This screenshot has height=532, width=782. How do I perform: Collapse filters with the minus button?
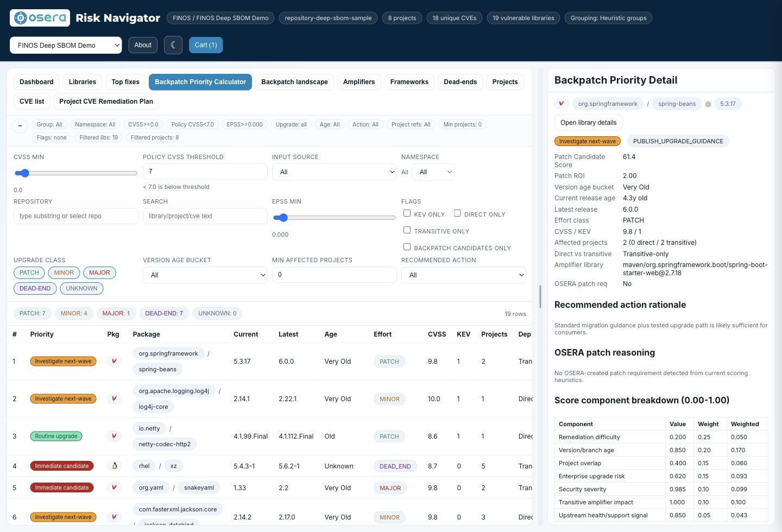pyautogui.click(x=20, y=126)
